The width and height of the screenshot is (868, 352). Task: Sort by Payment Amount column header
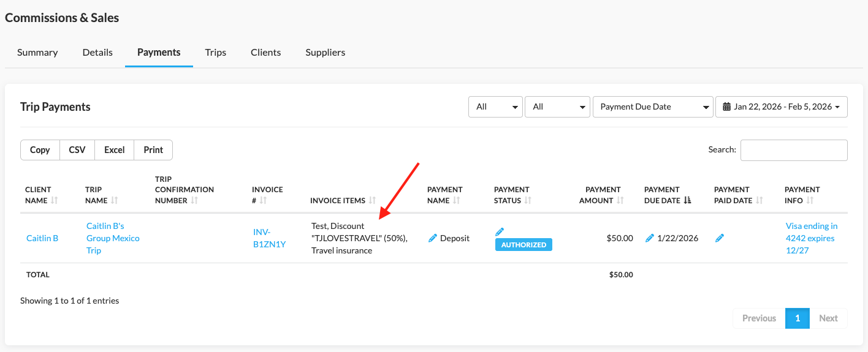coord(600,195)
